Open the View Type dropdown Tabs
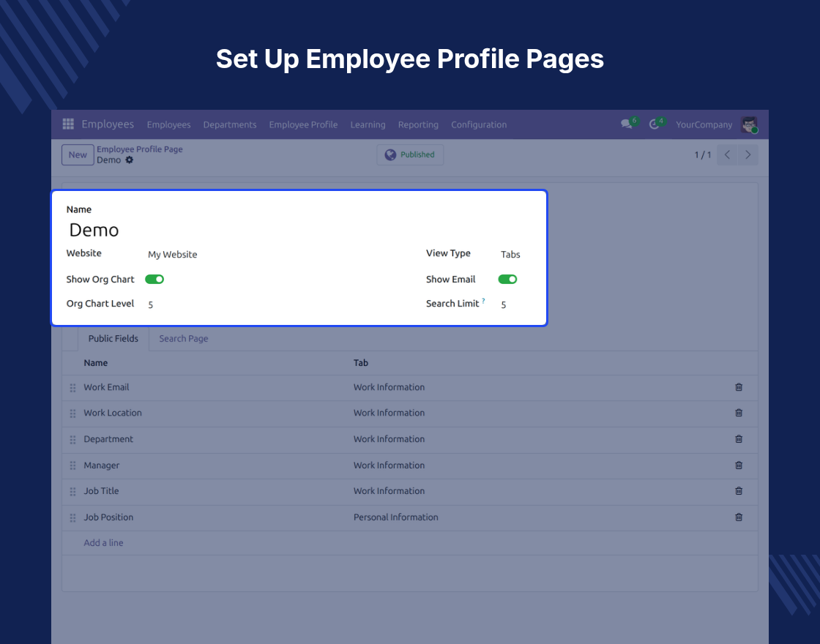Image resolution: width=820 pixels, height=644 pixels. pos(510,255)
